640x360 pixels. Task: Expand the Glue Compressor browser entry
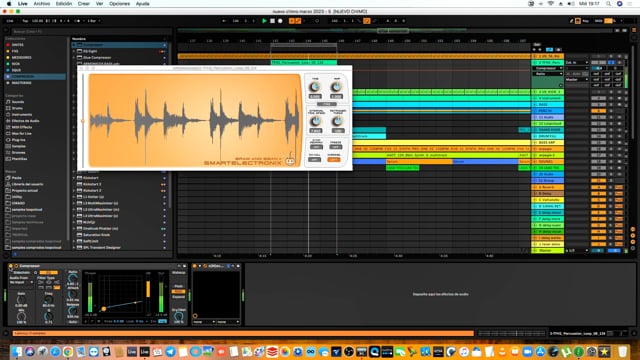pyautogui.click(x=74, y=58)
